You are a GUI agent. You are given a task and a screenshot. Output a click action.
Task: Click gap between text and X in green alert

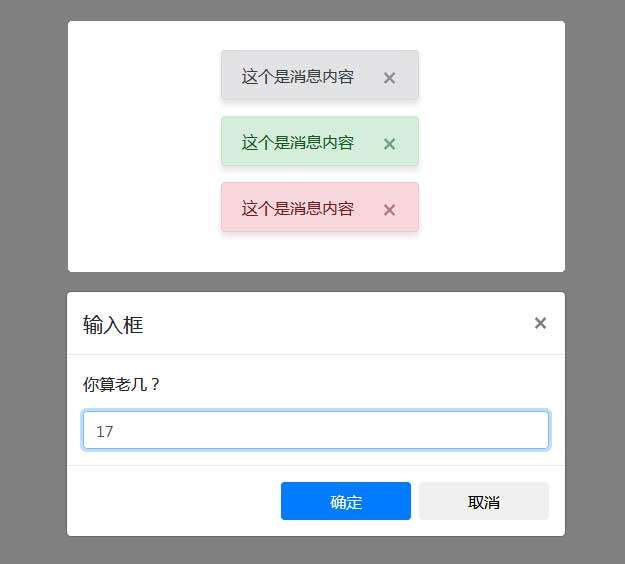point(368,143)
